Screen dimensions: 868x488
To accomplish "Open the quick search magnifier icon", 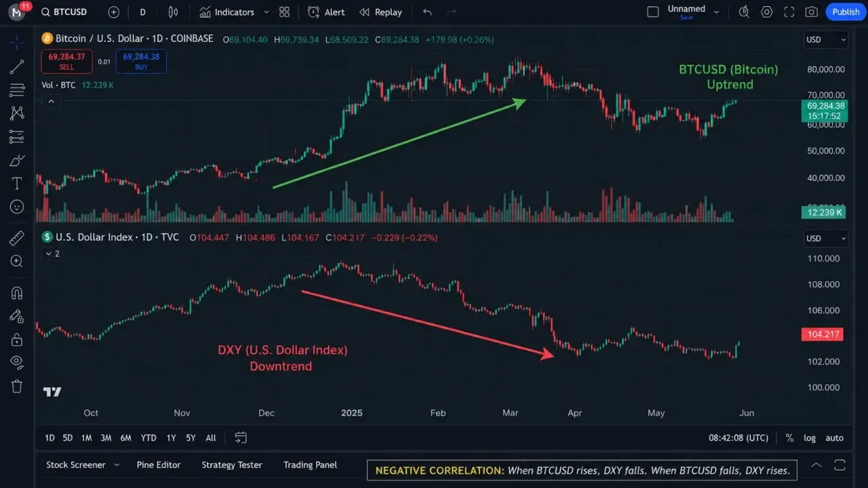I will click(744, 12).
